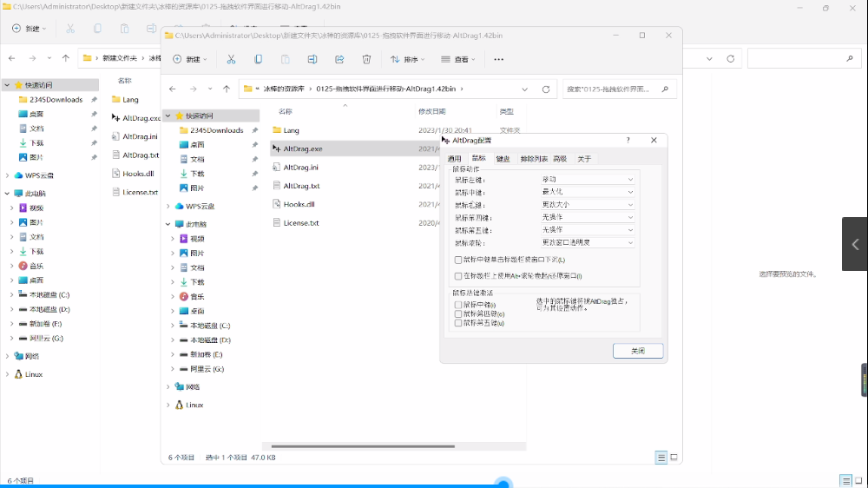Click the Rename icon in front Explorer toolbar
The width and height of the screenshot is (868, 488).
click(x=312, y=59)
